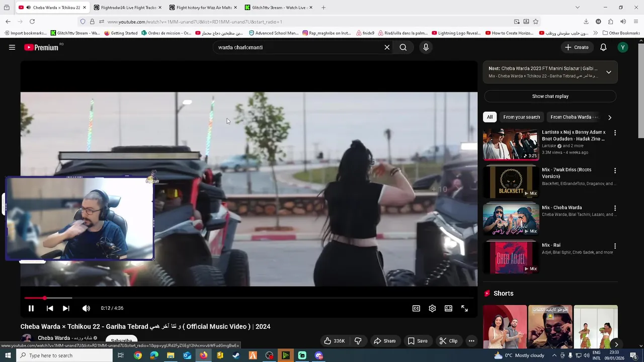Switch to the Flight history for Wizz Air tab
Image resolution: width=644 pixels, height=362 pixels.
click(203, 8)
